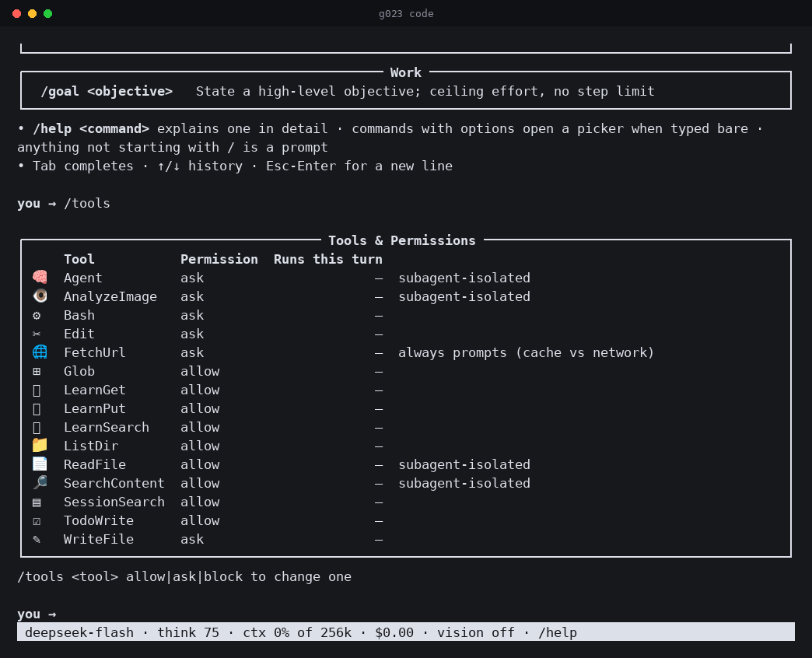Click the gear icon beside Bash
This screenshot has height=658, width=812.
pos(37,315)
